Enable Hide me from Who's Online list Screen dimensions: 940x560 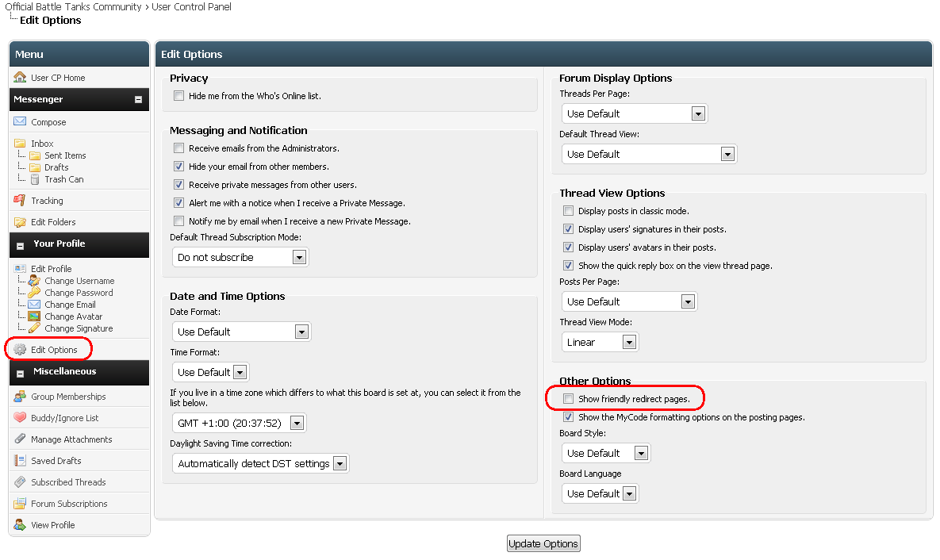click(x=178, y=96)
